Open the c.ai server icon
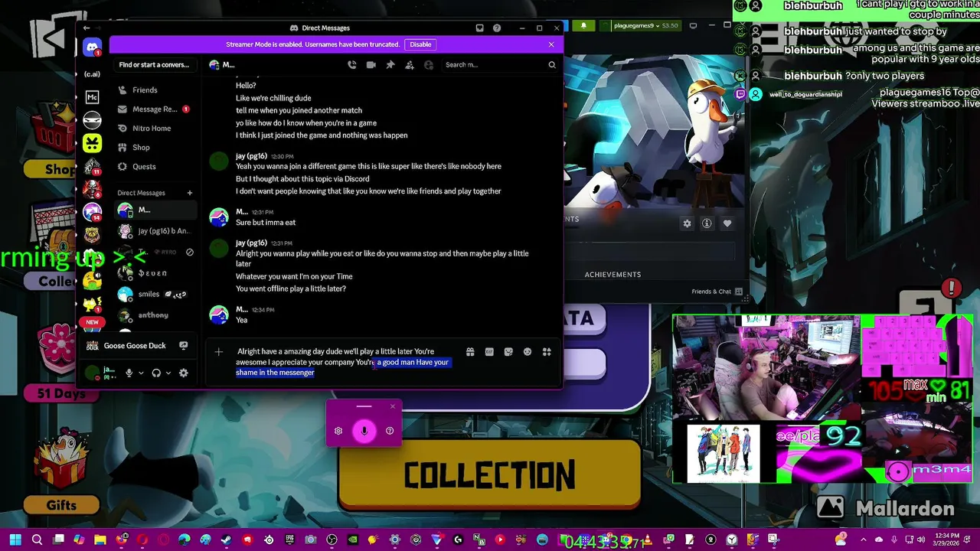This screenshot has height=551, width=980. coord(92,74)
